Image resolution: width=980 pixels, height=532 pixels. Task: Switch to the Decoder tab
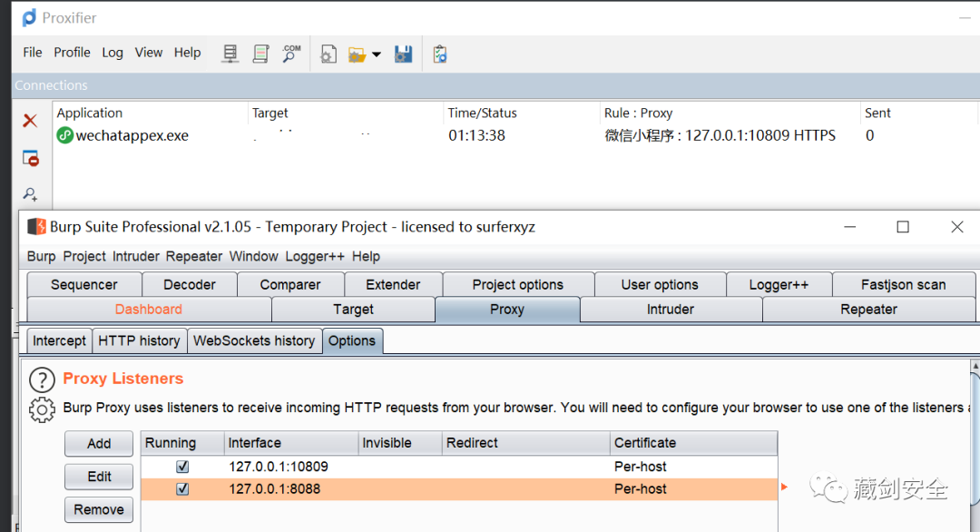(190, 284)
